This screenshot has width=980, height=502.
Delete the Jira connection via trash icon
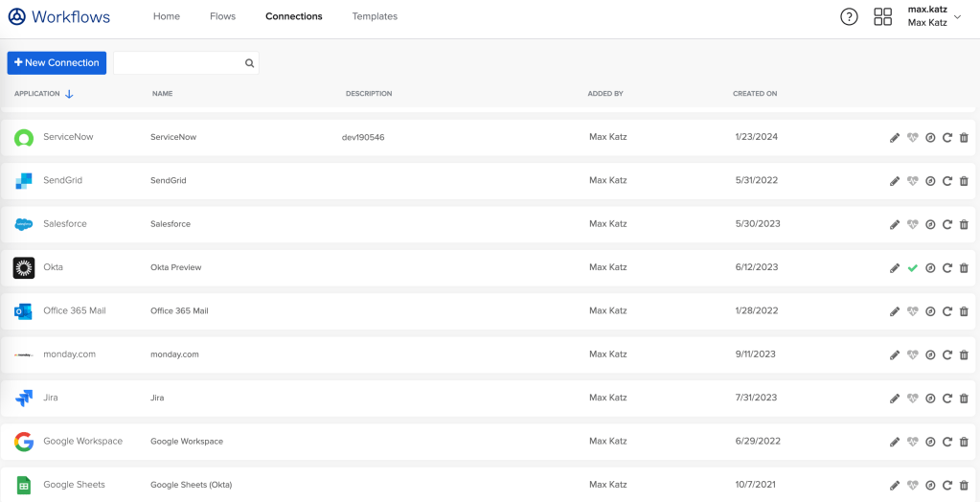tap(964, 399)
